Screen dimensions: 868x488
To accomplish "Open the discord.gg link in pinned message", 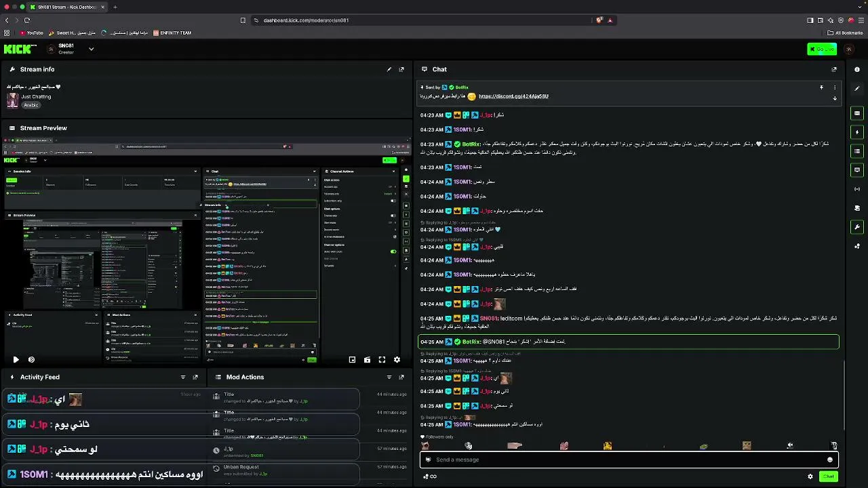I will coord(513,96).
